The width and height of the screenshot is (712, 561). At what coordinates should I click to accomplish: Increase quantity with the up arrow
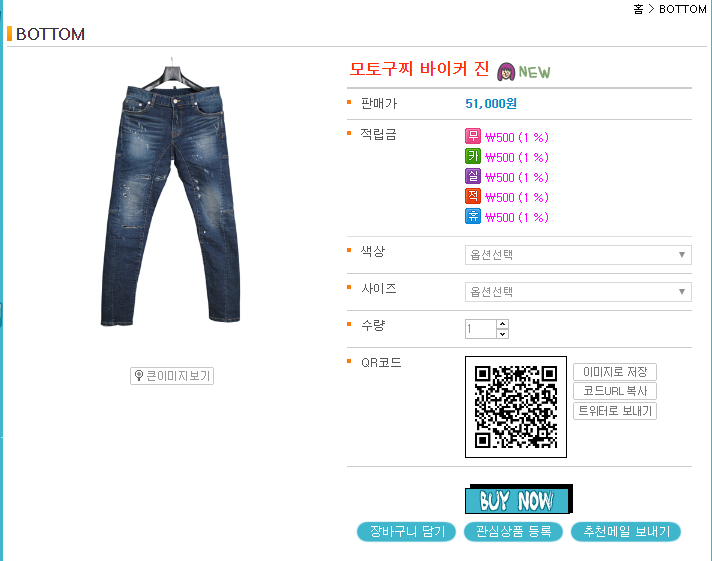pyautogui.click(x=502, y=324)
